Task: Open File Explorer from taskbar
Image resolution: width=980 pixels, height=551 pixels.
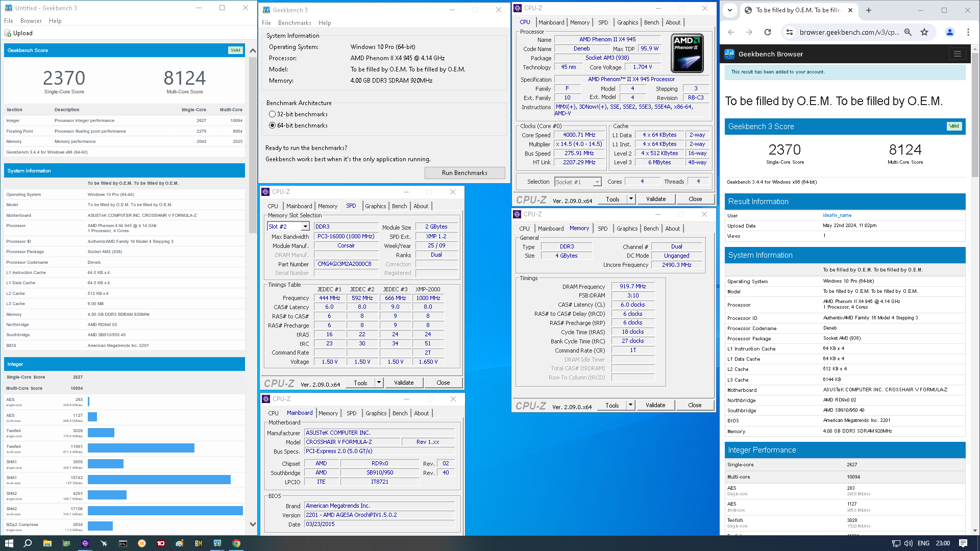Action: [x=47, y=543]
